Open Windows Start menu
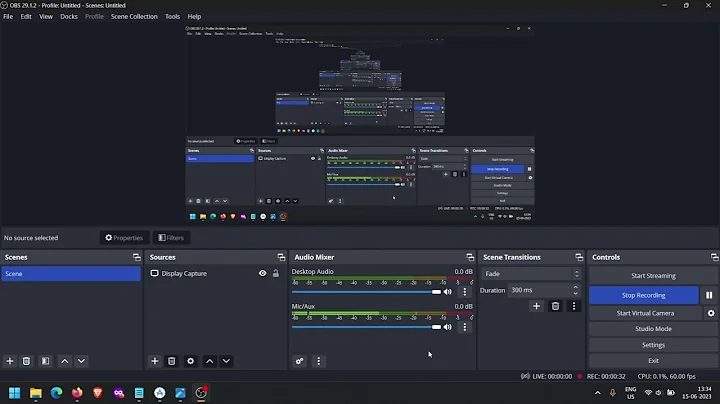The image size is (720, 404). pos(15,393)
